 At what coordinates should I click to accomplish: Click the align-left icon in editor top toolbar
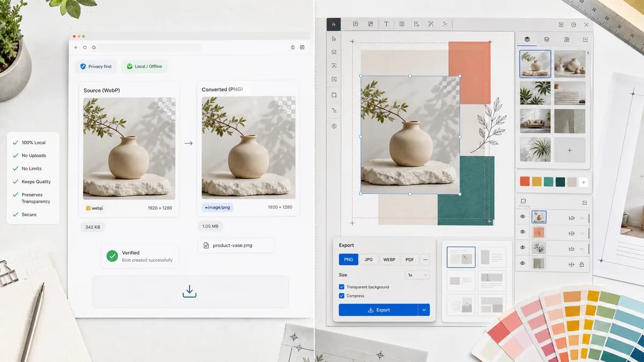[x=416, y=24]
